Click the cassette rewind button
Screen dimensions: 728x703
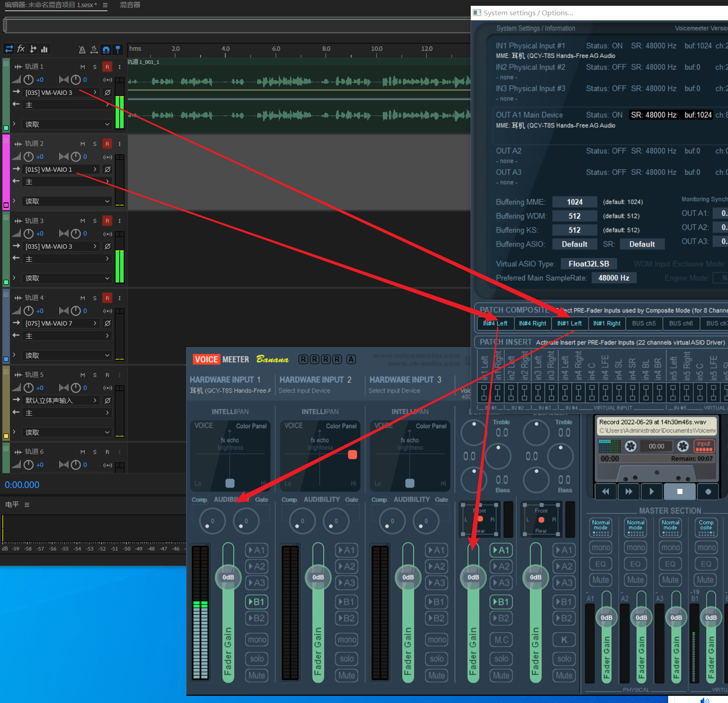605,492
